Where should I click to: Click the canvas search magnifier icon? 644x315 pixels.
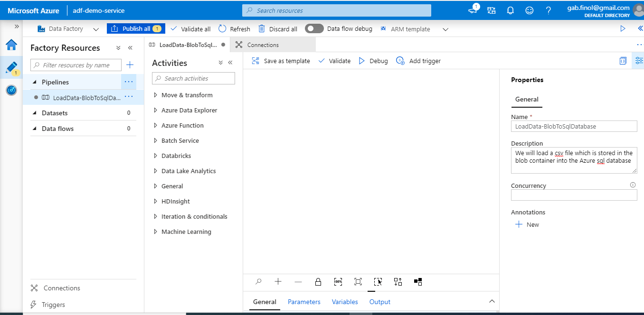pyautogui.click(x=258, y=281)
